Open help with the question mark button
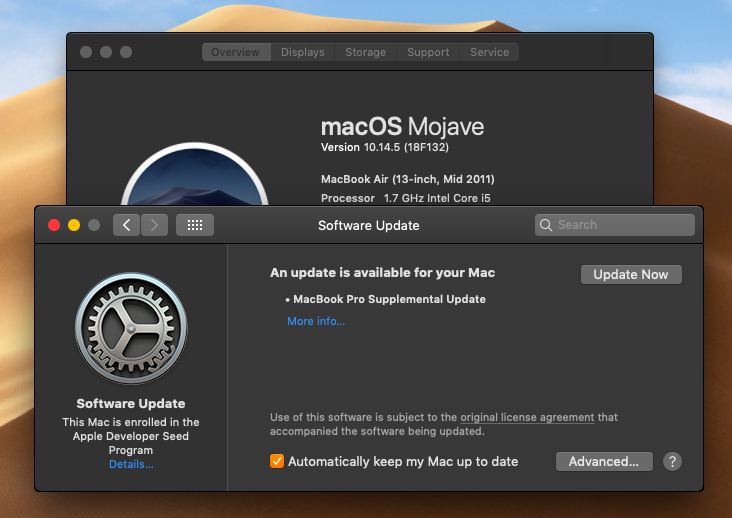This screenshot has height=518, width=732. pyautogui.click(x=672, y=462)
